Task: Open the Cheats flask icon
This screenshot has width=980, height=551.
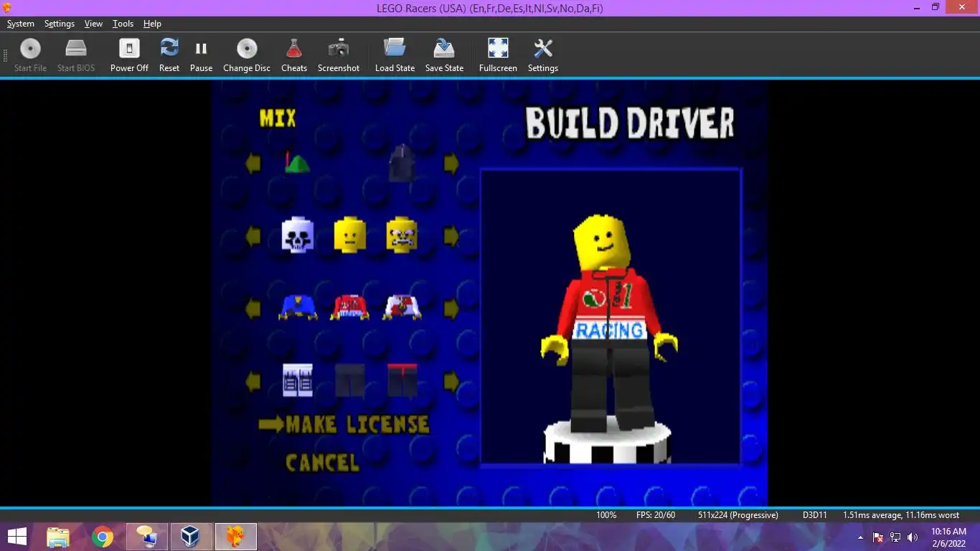Action: click(x=293, y=55)
